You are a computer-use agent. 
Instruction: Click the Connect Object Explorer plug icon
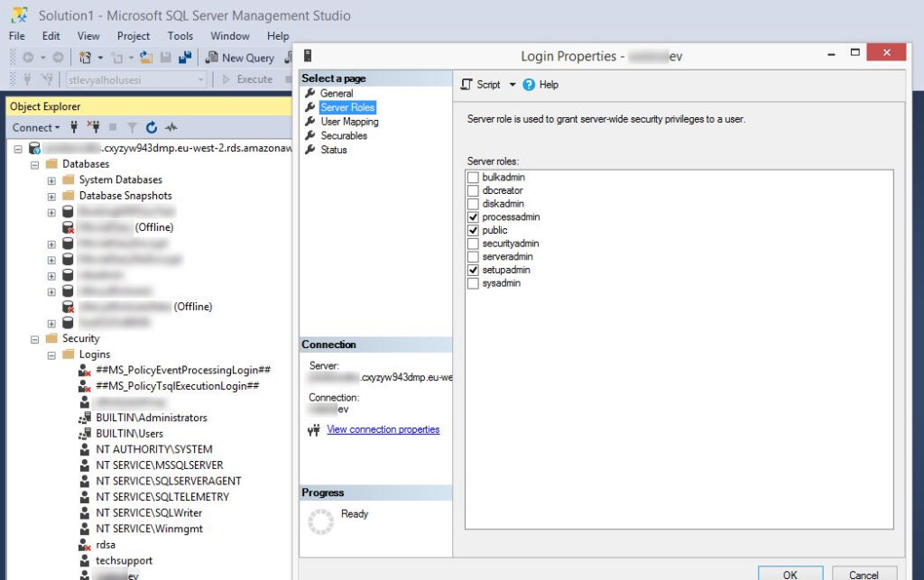click(74, 127)
